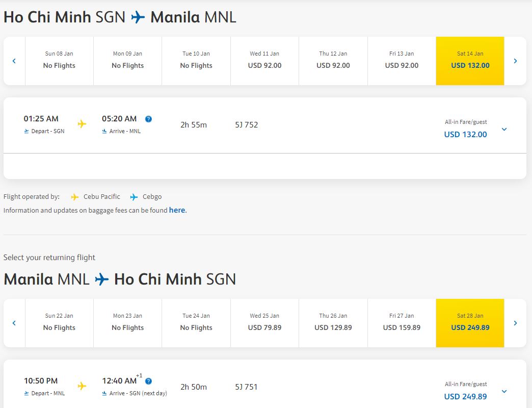Expand fare details for USD 249.89 flight
Image resolution: width=532 pixels, height=408 pixels.
tap(504, 391)
